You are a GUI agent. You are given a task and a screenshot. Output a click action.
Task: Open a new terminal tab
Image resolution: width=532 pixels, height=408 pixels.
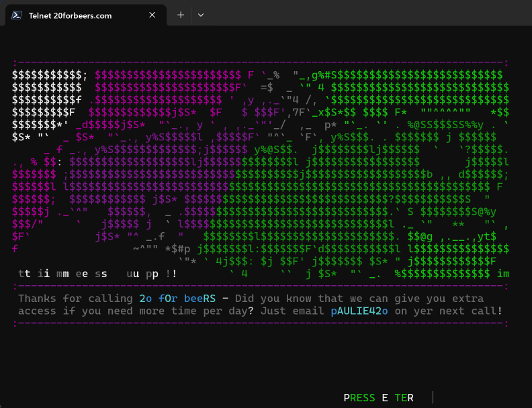(x=181, y=15)
